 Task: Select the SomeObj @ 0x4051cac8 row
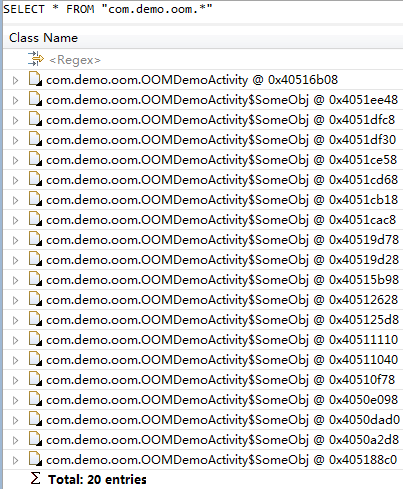click(203, 220)
